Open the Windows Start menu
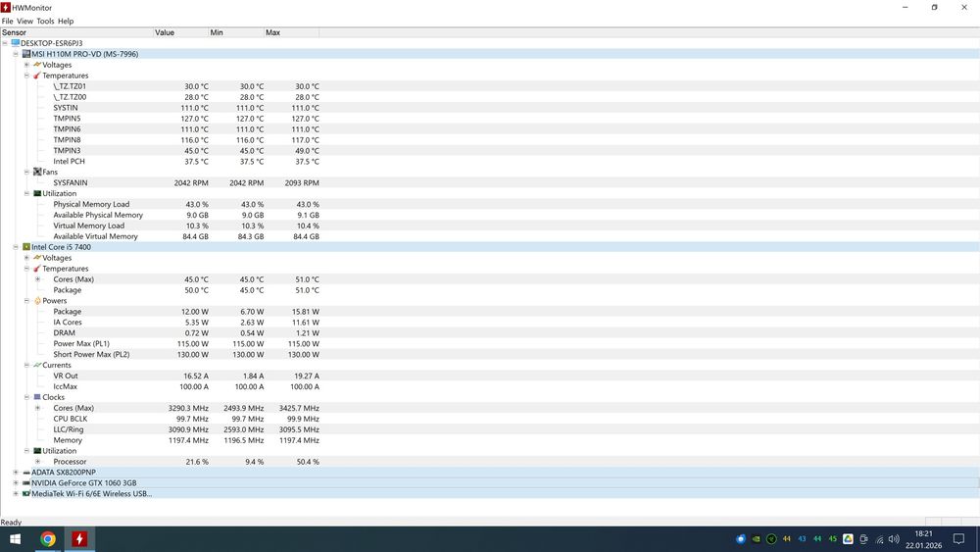 (x=15, y=538)
